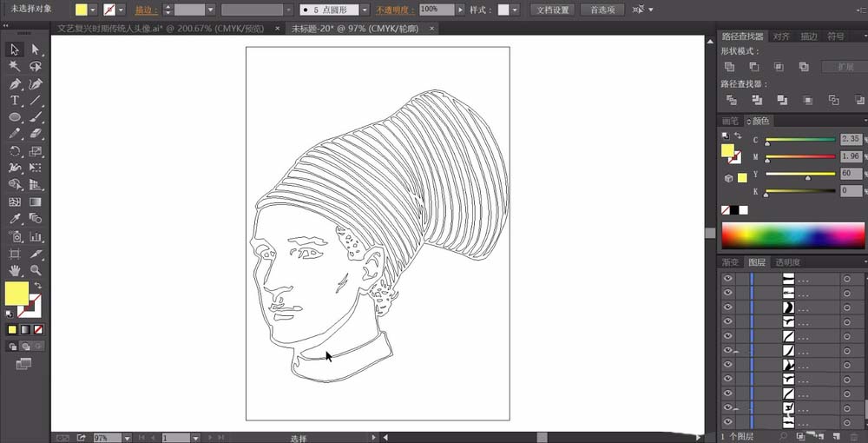Open the 画笔 panel tab
The width and height of the screenshot is (868, 443).
[730, 121]
